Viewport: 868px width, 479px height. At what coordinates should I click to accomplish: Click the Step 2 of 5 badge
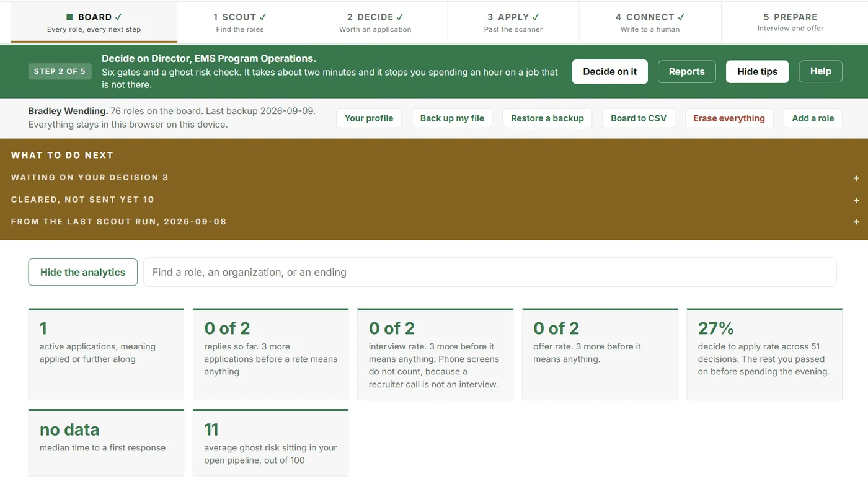click(60, 71)
